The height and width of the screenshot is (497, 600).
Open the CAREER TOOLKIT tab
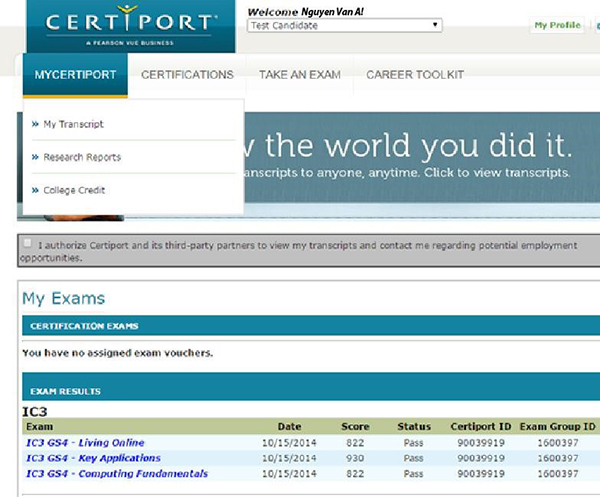coord(415,74)
